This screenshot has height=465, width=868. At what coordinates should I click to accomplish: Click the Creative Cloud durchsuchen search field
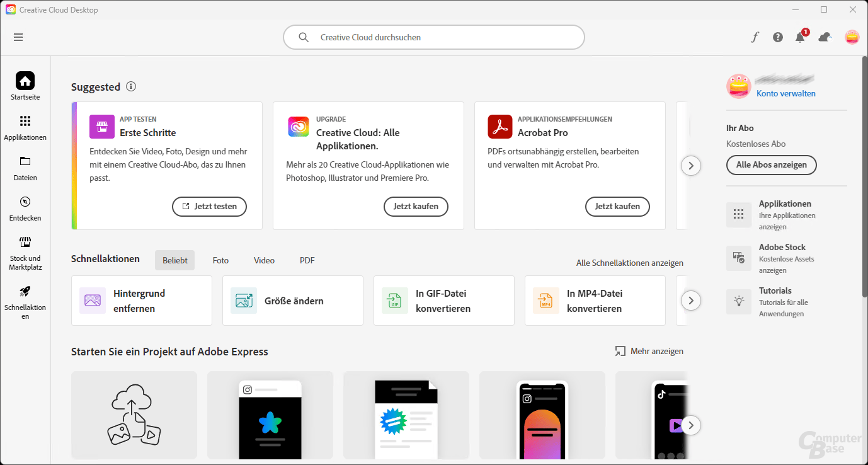434,37
